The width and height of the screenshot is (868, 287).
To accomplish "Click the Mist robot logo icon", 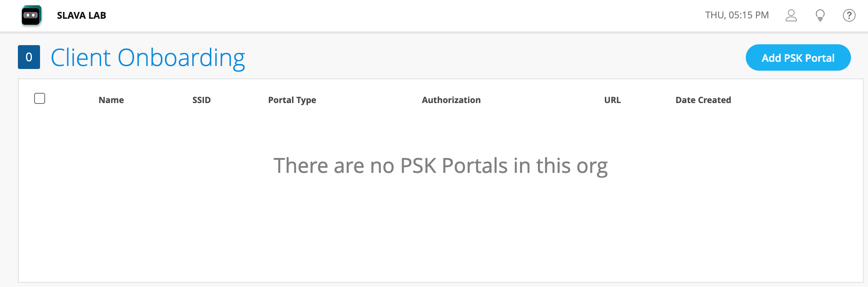I will [31, 15].
